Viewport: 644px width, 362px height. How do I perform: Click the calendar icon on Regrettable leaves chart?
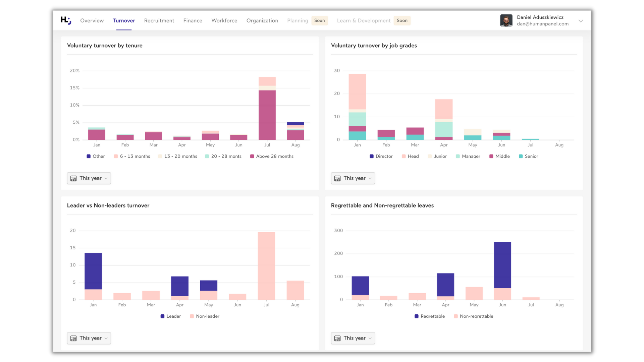(x=337, y=338)
